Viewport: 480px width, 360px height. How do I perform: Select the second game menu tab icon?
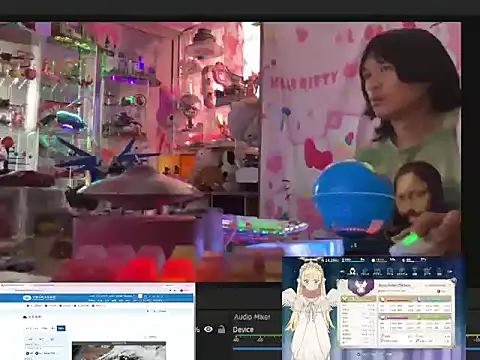click(365, 272)
